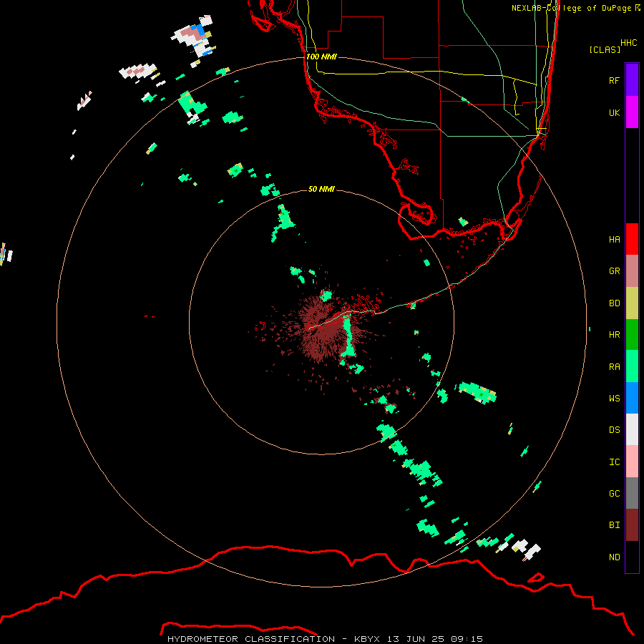Pick the bright green RA swatch
Viewport: 644px width, 644px height.
click(632, 366)
